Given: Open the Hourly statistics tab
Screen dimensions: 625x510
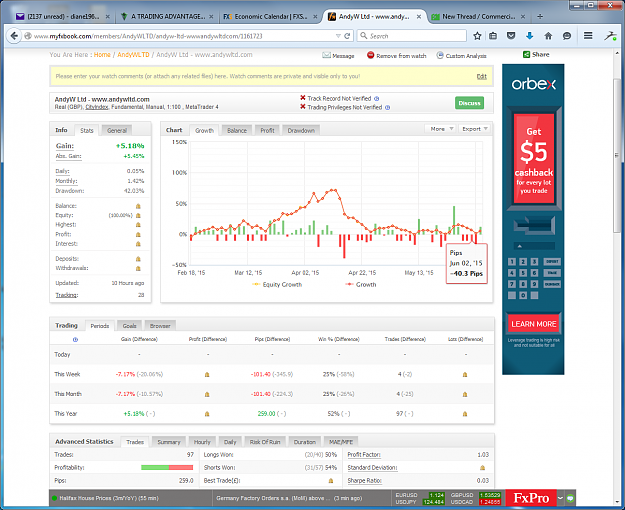Looking at the screenshot, I should pos(202,442).
